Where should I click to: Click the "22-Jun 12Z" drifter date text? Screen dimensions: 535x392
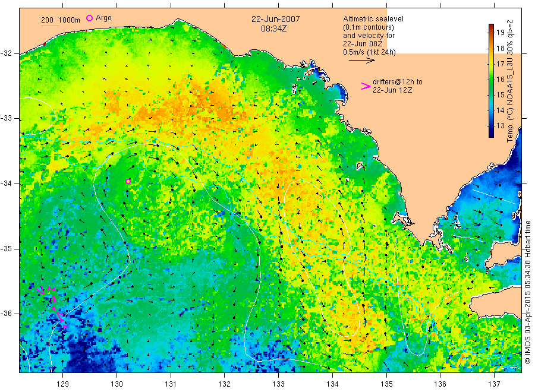pyautogui.click(x=392, y=90)
